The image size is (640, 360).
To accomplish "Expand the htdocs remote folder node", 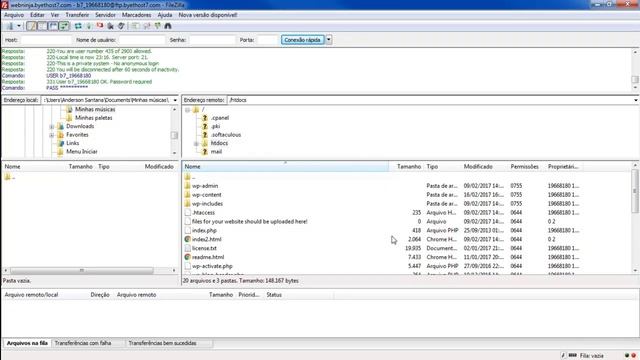I will [x=196, y=144].
